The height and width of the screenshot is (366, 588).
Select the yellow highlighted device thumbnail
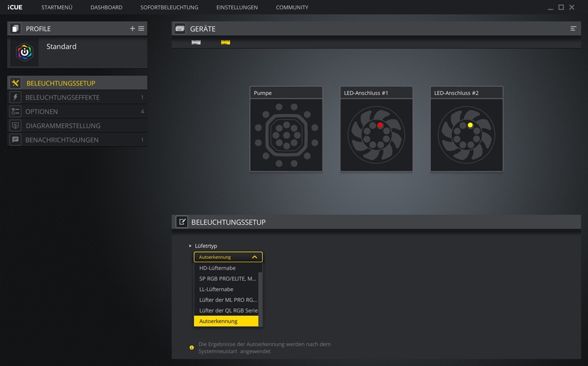(x=225, y=42)
